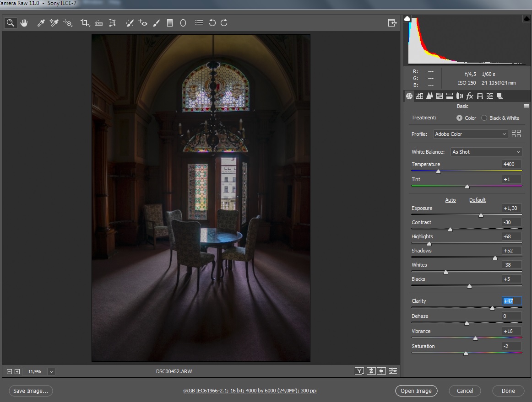The width and height of the screenshot is (532, 402).
Task: Select Color treatment radio button
Action: pyautogui.click(x=459, y=118)
